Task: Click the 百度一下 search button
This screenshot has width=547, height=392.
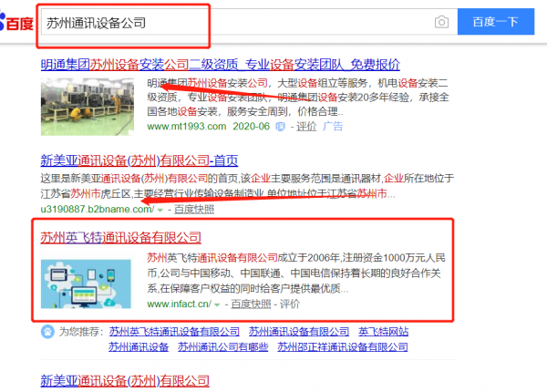Action: 496,22
